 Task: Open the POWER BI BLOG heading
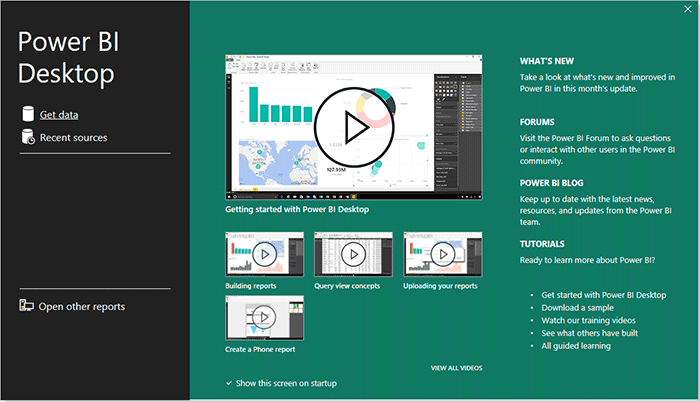556,183
